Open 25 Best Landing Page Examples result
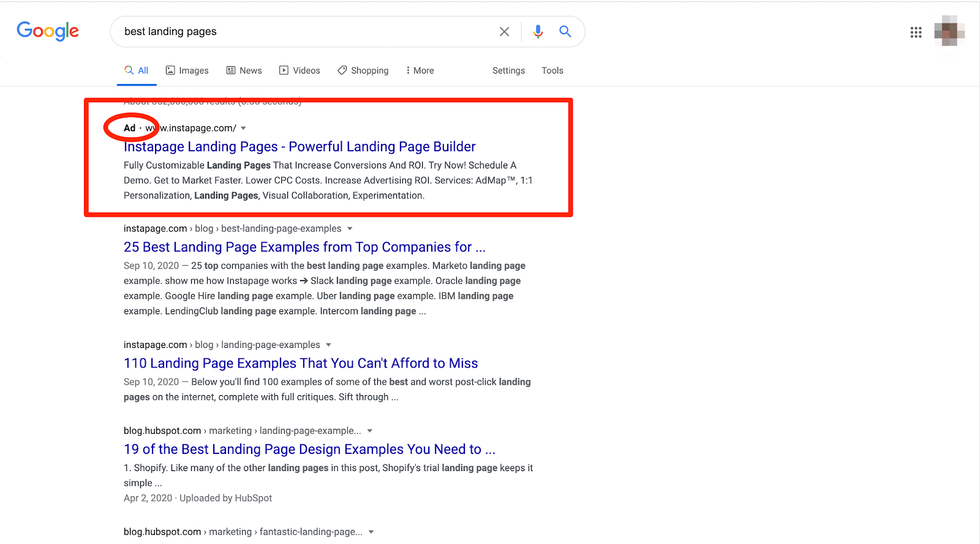 [304, 247]
